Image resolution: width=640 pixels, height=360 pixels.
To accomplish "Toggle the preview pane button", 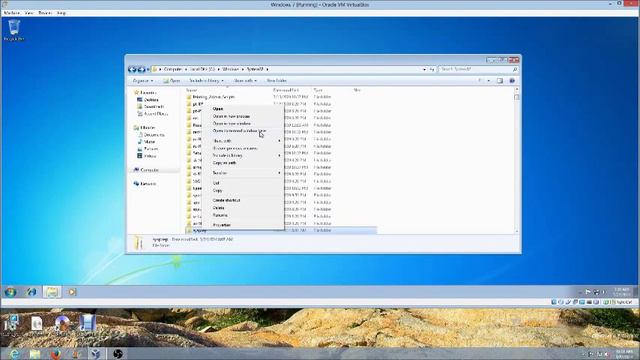I will (x=500, y=81).
